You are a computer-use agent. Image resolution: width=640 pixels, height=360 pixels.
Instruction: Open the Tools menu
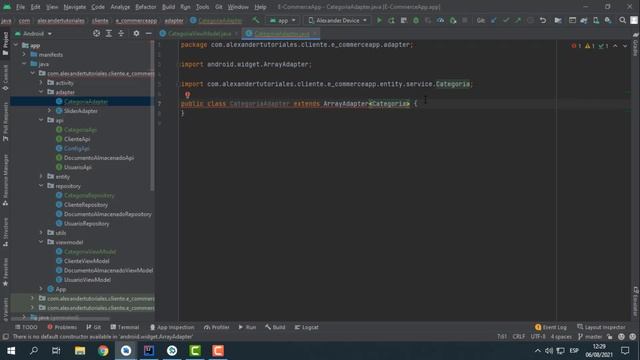[x=202, y=7]
